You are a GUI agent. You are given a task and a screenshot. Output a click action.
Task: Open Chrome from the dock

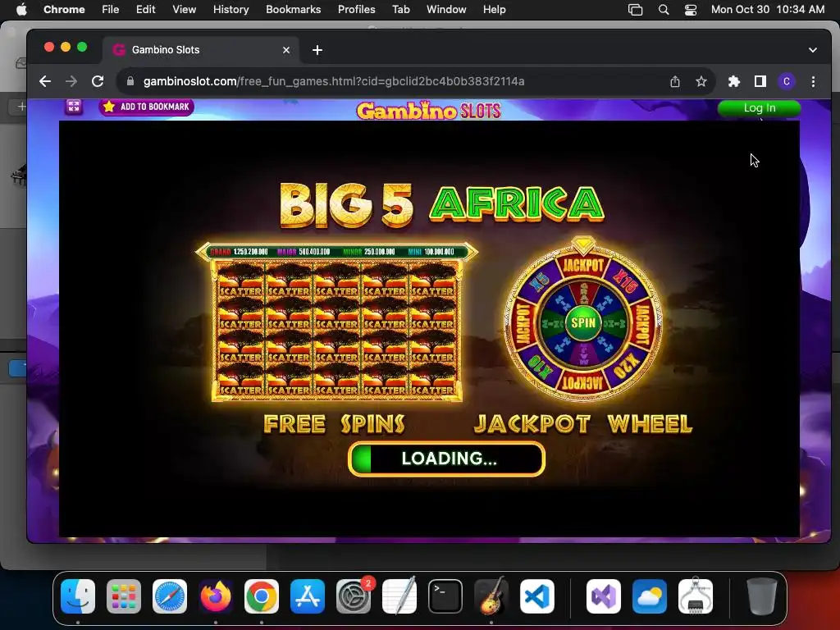[262, 596]
